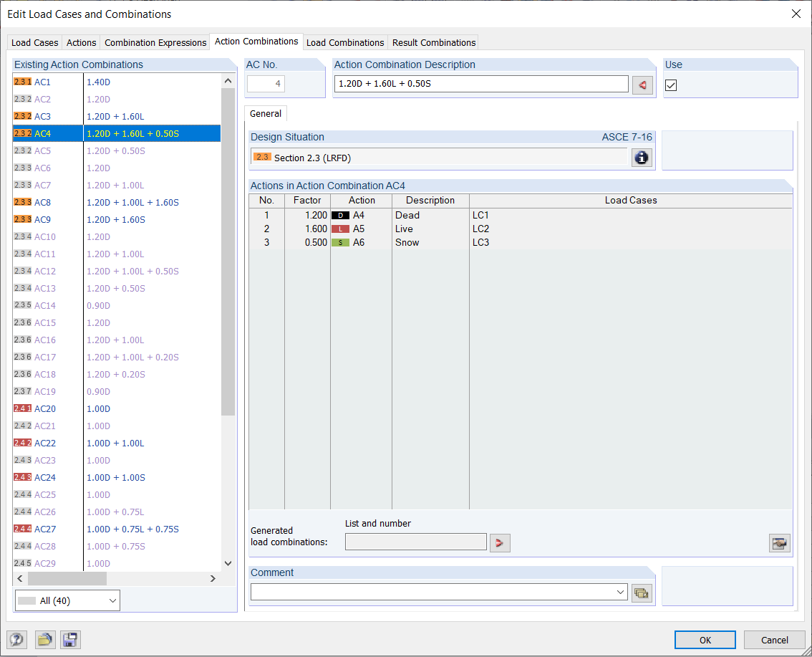Click the details icon right of List and number
The width and height of the screenshot is (812, 657).
(779, 543)
